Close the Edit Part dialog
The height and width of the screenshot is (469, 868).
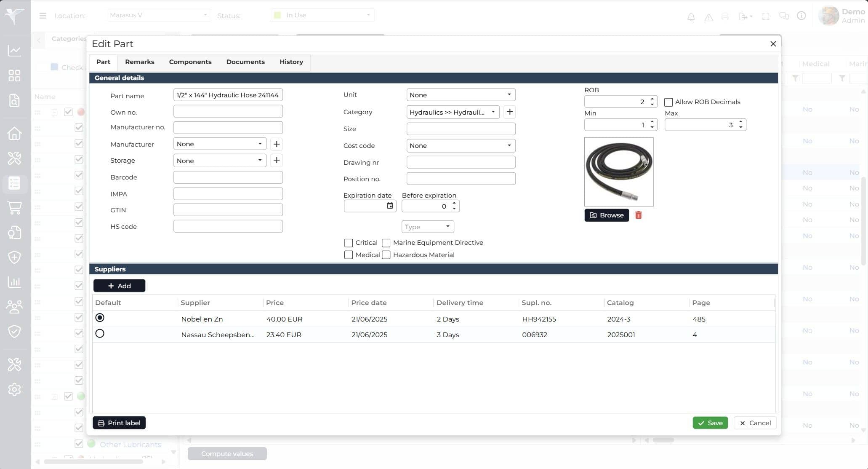coord(773,44)
